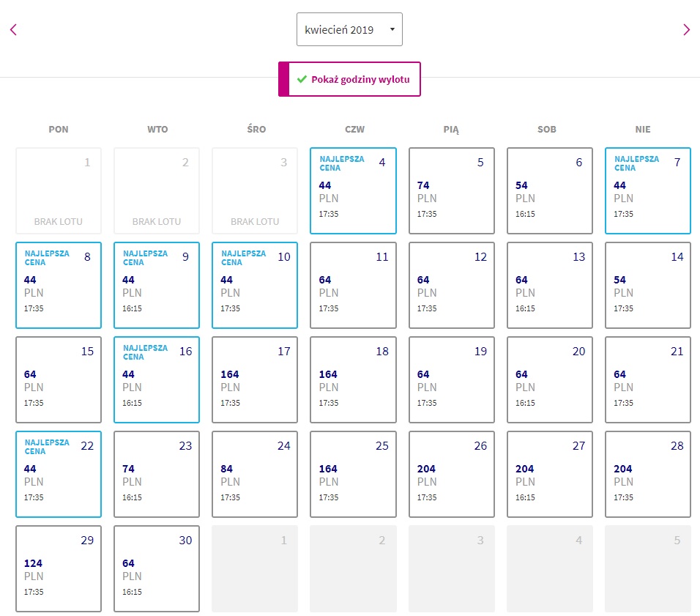The image size is (700, 616).
Task: Toggle the green checkmark for departure times
Action: coord(302,79)
